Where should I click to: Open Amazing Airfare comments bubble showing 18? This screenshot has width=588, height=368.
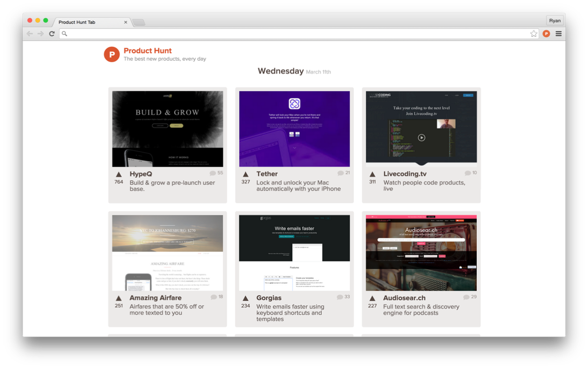[217, 297]
